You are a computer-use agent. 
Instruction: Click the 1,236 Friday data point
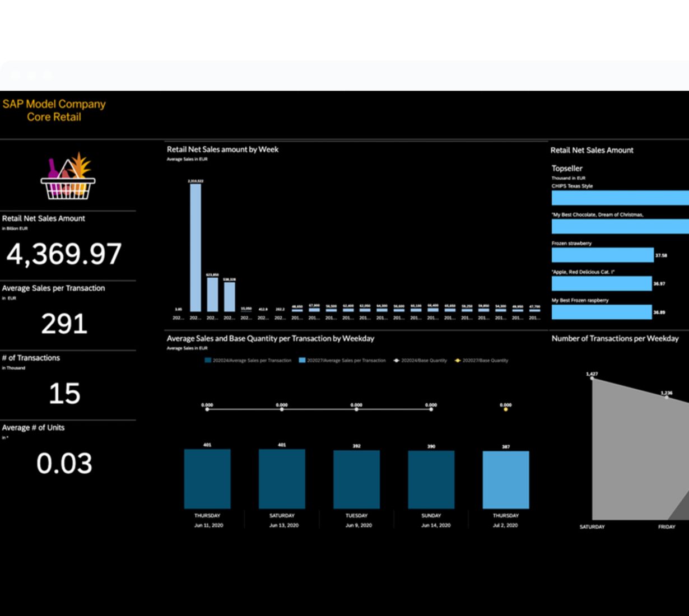click(x=667, y=397)
